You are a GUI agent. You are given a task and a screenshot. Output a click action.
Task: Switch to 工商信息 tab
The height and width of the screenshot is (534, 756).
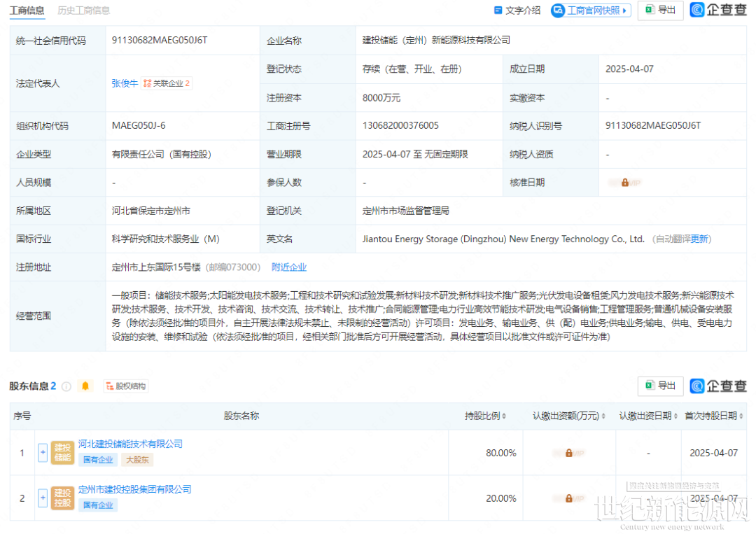click(x=27, y=10)
